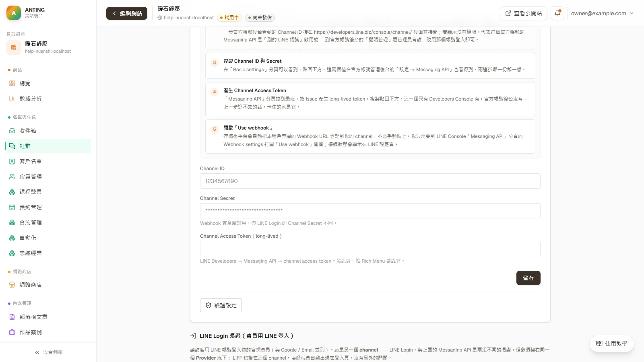Viewport: 644px width, 362px height.
Task: Focus the Channel Secret input field
Action: (370, 211)
